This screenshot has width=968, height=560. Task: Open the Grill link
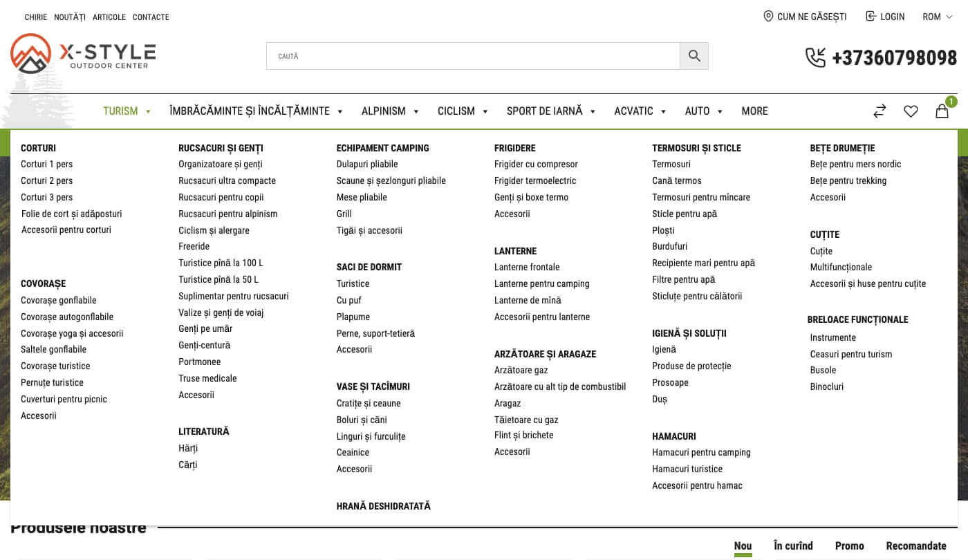[344, 214]
